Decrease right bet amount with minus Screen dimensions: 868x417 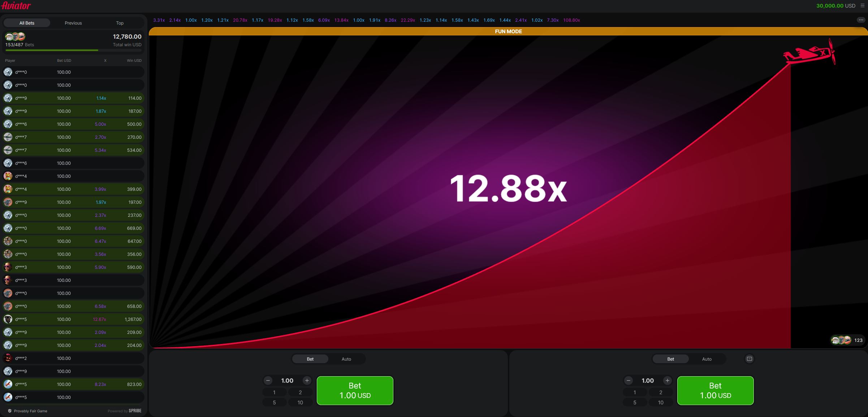[x=629, y=381]
